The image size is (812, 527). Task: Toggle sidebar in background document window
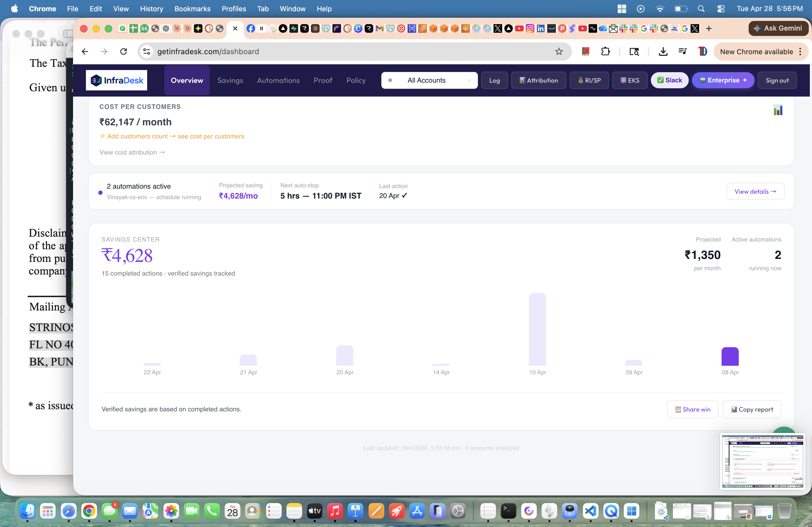(x=68, y=33)
